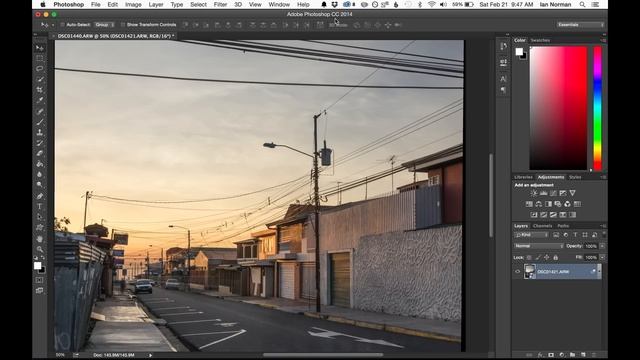
Task: Select the Paint Bucket tool
Action: click(x=40, y=164)
